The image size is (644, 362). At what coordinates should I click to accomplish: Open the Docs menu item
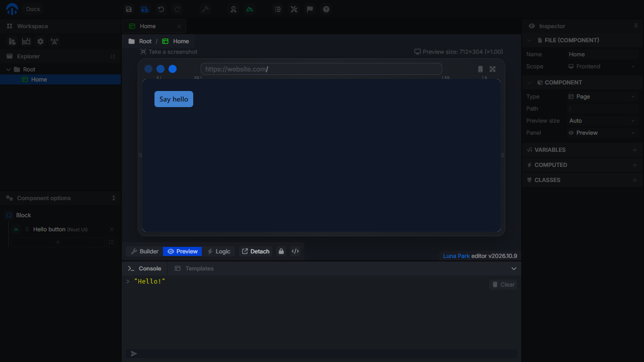coord(33,9)
